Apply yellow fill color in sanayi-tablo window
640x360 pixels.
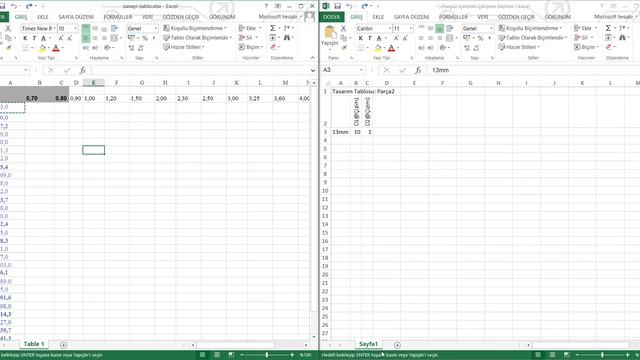click(42, 48)
